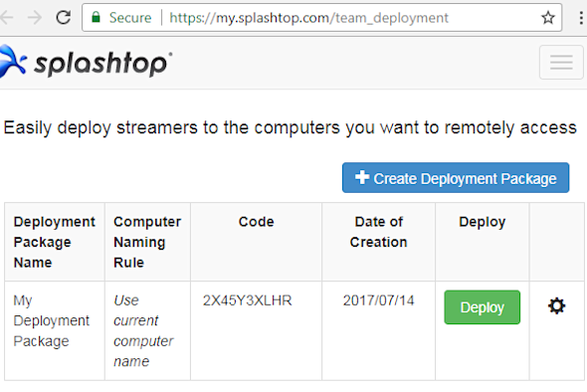587x392 pixels.
Task: Reload the page with the refresh icon
Action: pyautogui.click(x=64, y=18)
